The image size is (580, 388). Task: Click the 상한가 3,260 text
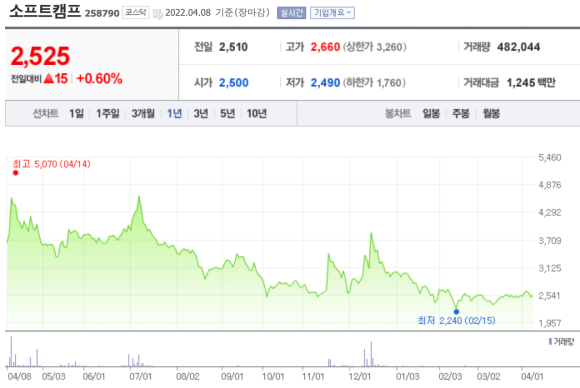tap(375, 47)
